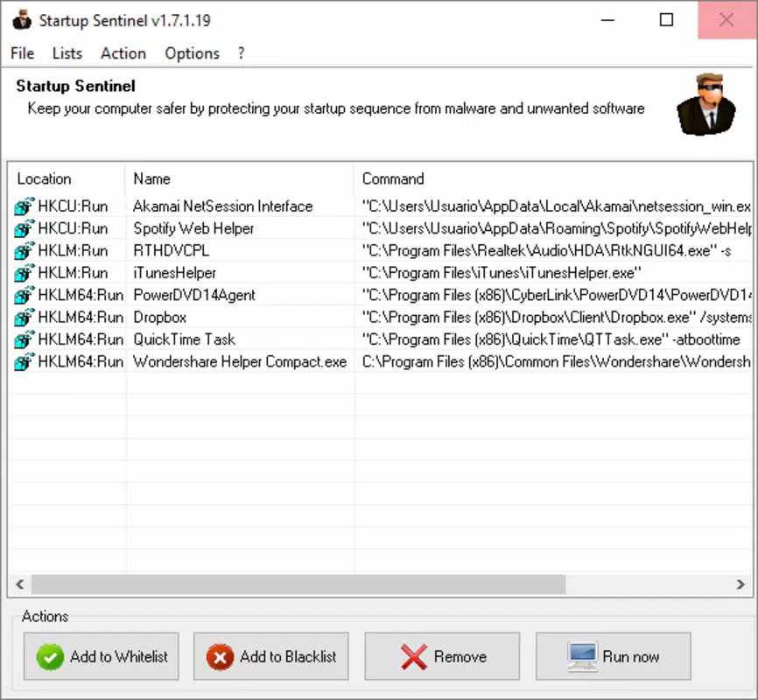The width and height of the screenshot is (758, 700).
Task: Close the Startup Sentinel window
Action: click(726, 20)
